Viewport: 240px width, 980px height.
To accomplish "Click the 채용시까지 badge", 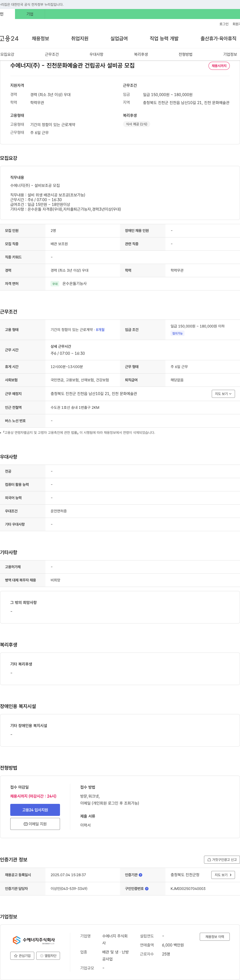I will click(x=219, y=66).
